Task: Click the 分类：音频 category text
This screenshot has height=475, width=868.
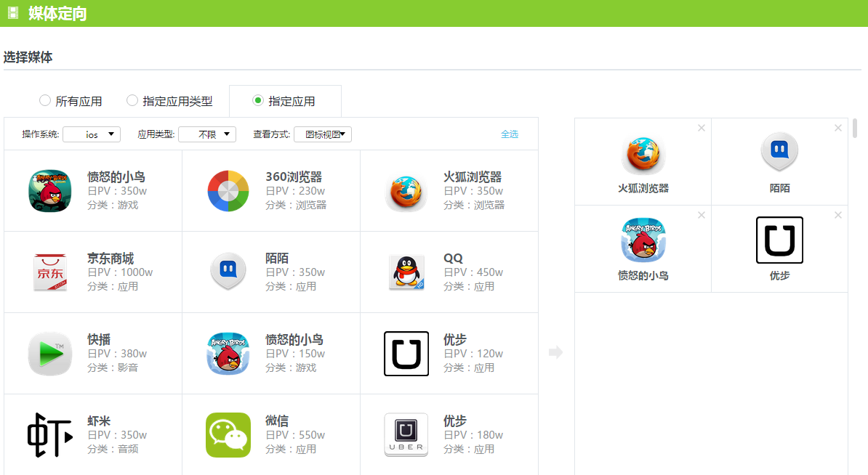Action: click(113, 449)
